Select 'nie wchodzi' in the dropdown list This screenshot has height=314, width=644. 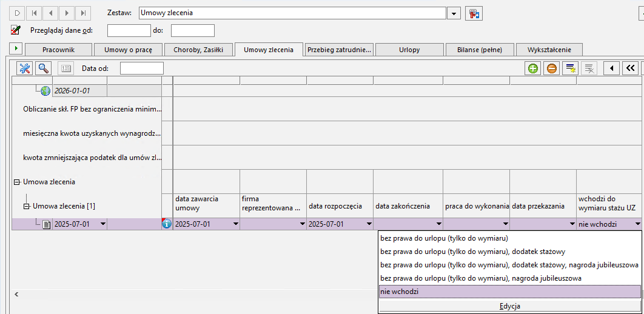(x=509, y=292)
